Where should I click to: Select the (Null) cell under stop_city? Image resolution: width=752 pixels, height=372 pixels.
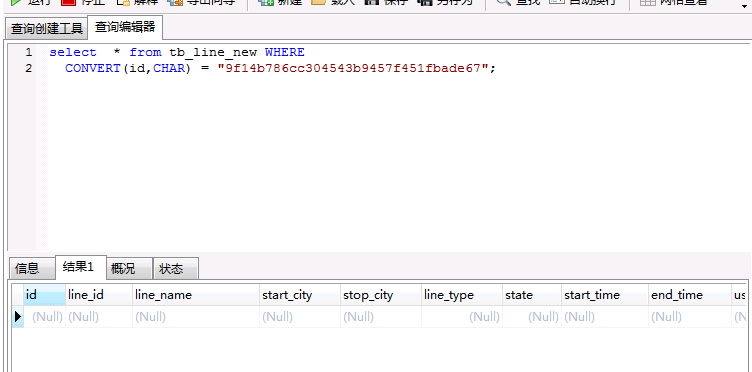pos(381,317)
